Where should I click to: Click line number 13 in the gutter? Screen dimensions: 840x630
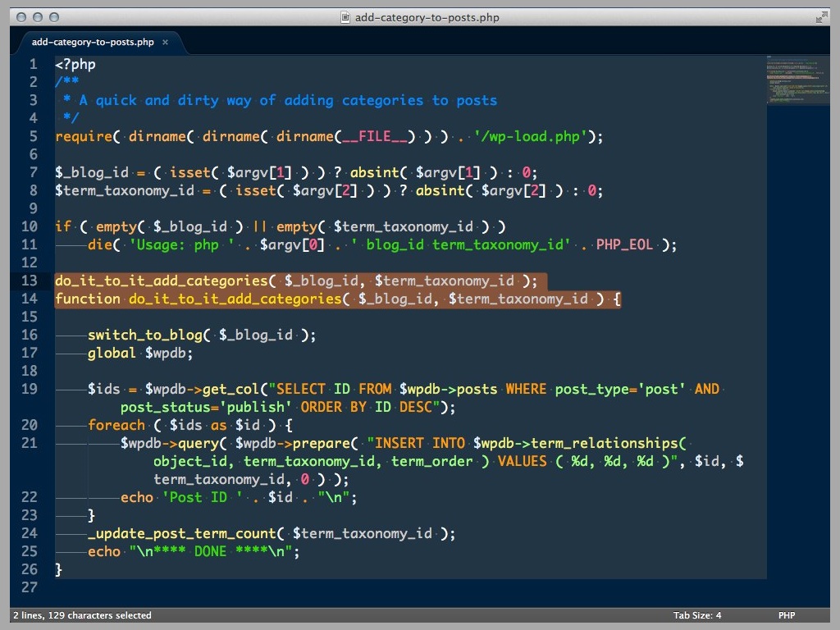tap(30, 281)
